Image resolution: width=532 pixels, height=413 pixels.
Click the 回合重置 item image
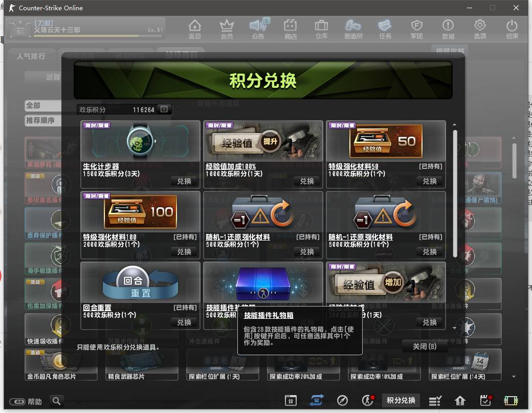pyautogui.click(x=141, y=282)
